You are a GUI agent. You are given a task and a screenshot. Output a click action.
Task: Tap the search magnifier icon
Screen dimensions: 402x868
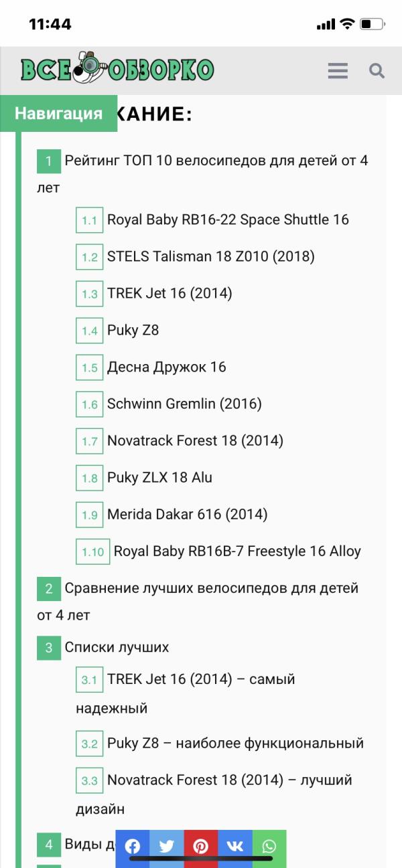377,70
